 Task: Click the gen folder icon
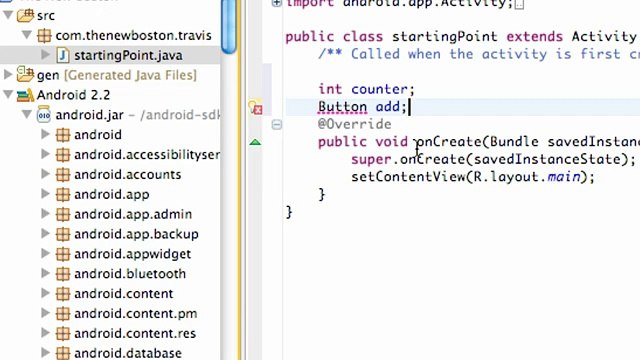click(x=25, y=74)
